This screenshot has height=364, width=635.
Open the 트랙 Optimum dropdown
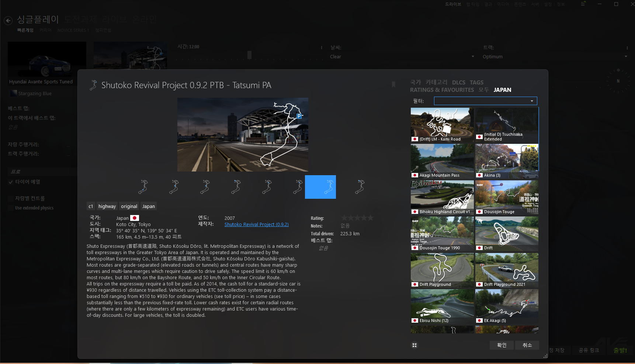[x=555, y=57]
